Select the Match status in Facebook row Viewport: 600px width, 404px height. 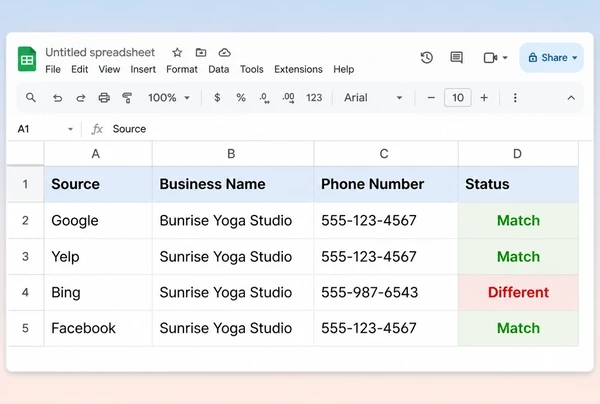coord(518,328)
